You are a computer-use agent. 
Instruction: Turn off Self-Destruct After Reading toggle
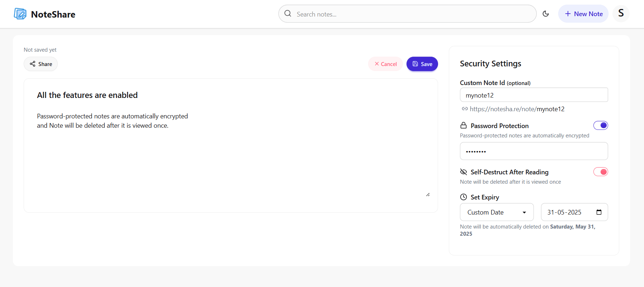click(x=601, y=172)
